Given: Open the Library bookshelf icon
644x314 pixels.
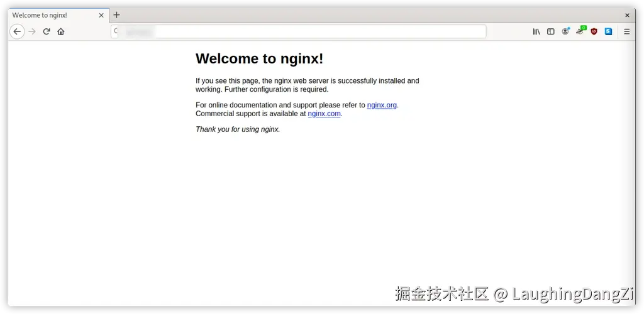Looking at the screenshot, I should click(536, 31).
